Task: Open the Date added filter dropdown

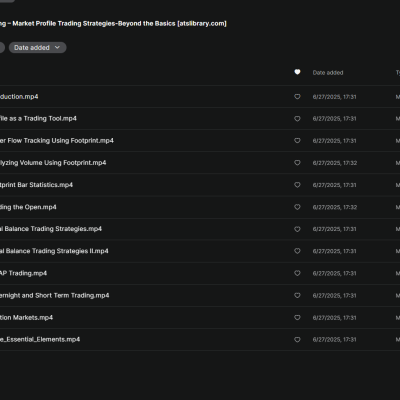Action: [x=37, y=48]
